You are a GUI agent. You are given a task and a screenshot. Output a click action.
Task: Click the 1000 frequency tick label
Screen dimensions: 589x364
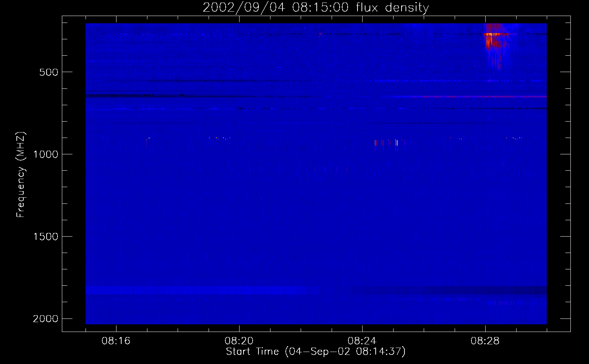point(46,154)
